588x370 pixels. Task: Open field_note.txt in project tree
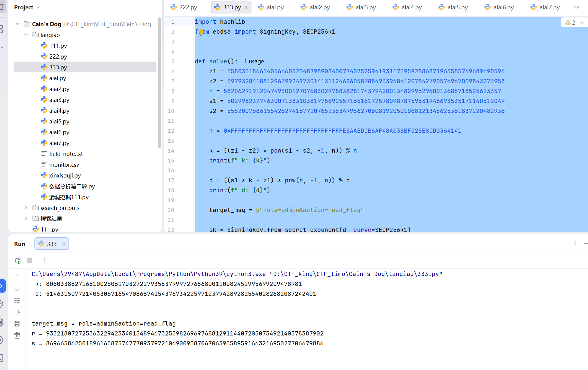(66, 154)
